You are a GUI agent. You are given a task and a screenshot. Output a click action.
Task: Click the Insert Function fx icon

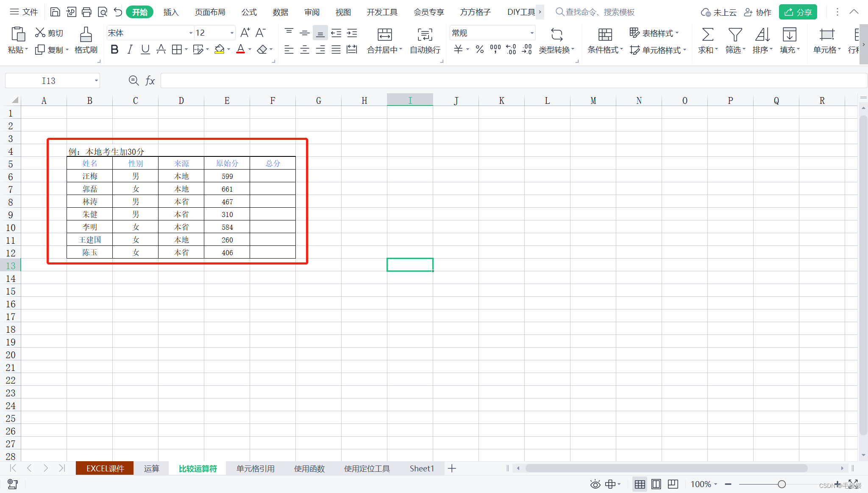pyautogui.click(x=150, y=81)
